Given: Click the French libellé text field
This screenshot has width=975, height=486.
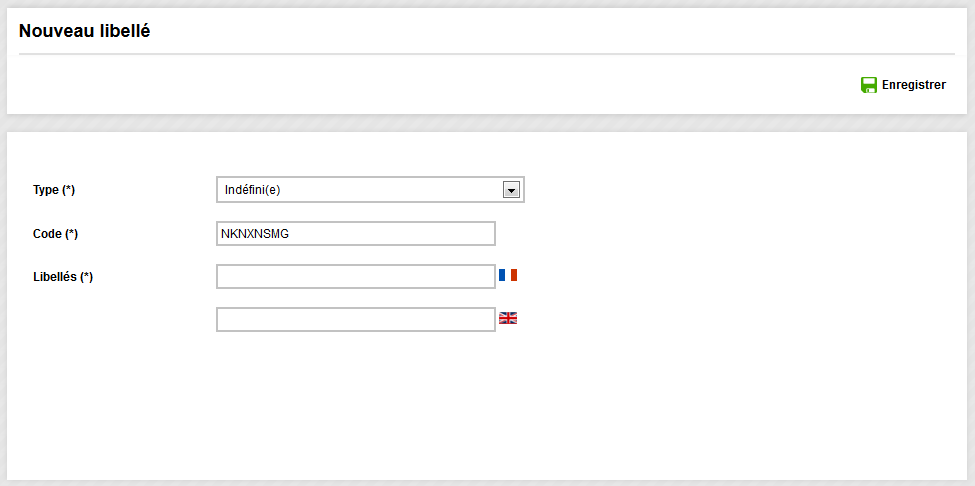Looking at the screenshot, I should point(356,277).
